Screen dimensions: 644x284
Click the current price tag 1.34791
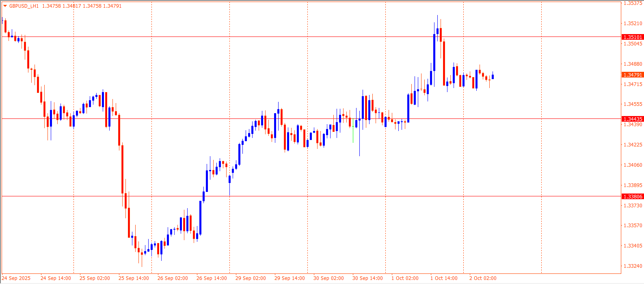(633, 75)
